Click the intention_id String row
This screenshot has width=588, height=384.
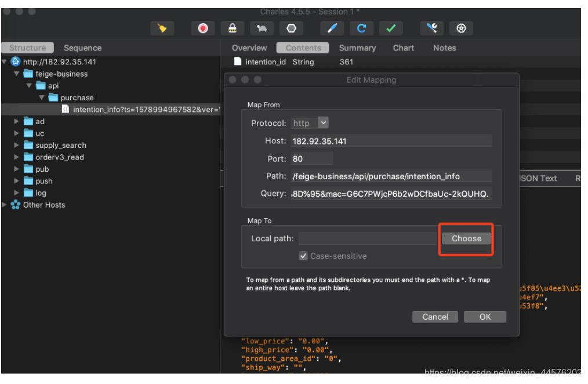click(x=401, y=61)
